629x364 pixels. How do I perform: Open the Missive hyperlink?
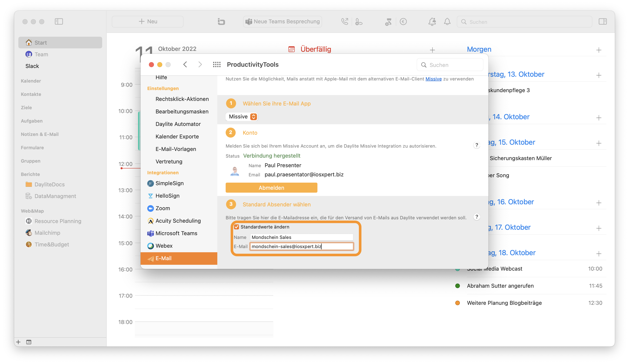(x=433, y=79)
